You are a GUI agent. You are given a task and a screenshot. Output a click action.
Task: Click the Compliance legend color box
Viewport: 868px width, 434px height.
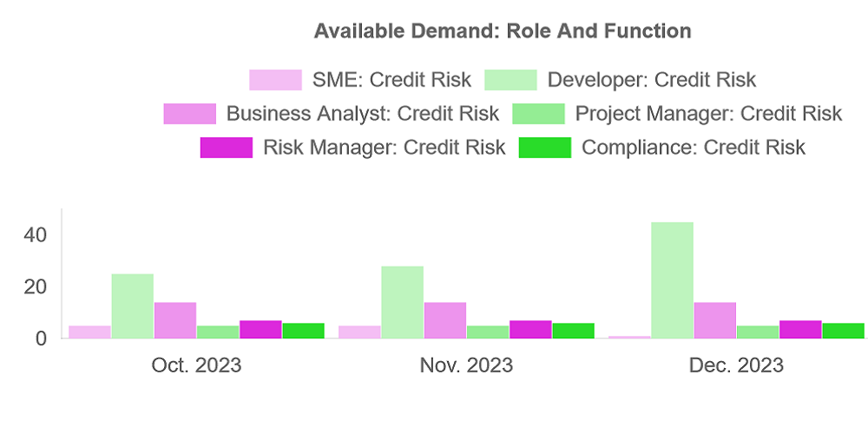[x=544, y=148]
